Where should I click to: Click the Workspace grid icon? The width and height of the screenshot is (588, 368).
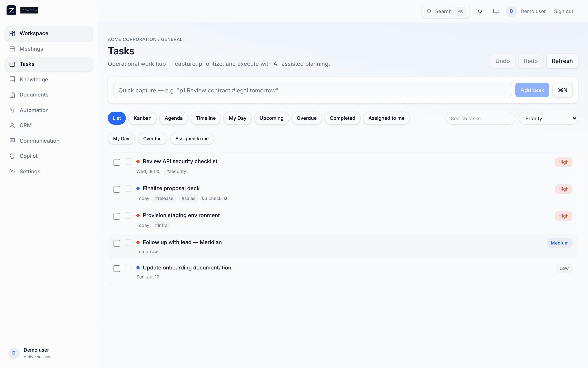point(12,33)
